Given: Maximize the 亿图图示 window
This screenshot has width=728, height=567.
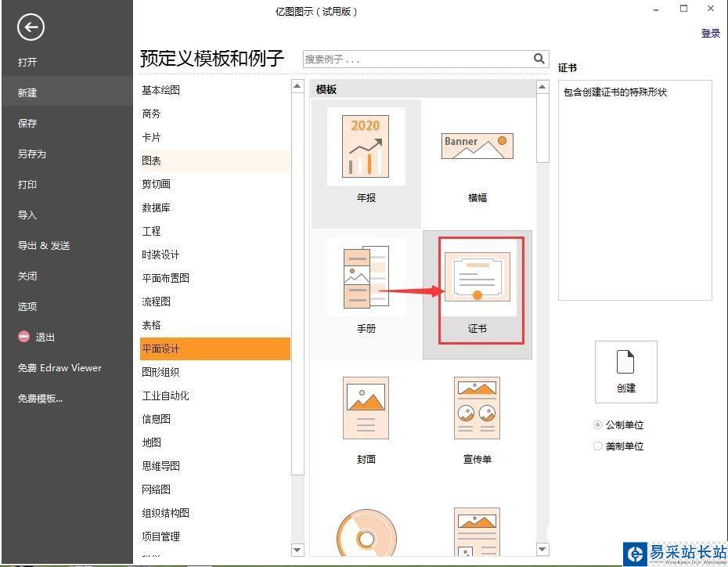Looking at the screenshot, I should (x=683, y=9).
